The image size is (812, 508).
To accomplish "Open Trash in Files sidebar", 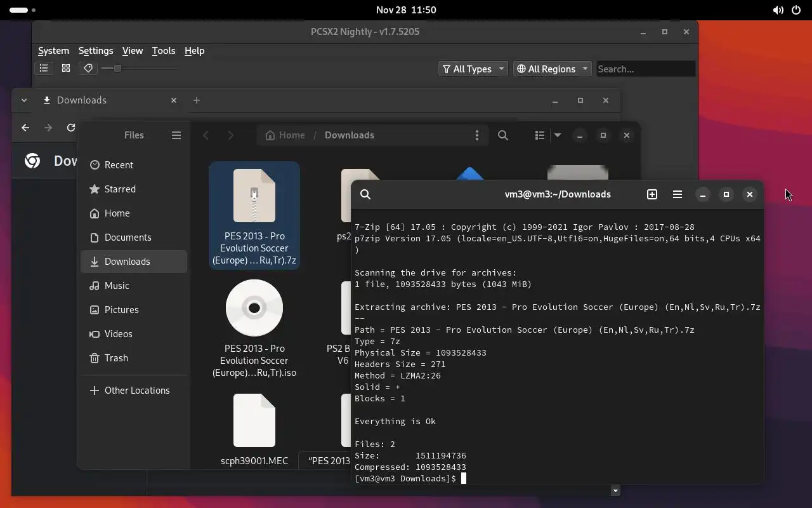I will point(134,358).
